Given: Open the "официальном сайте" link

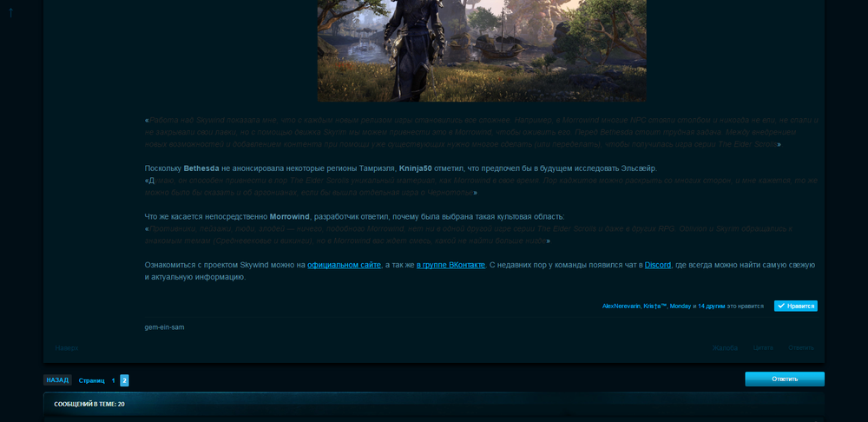Looking at the screenshot, I should 345,266.
